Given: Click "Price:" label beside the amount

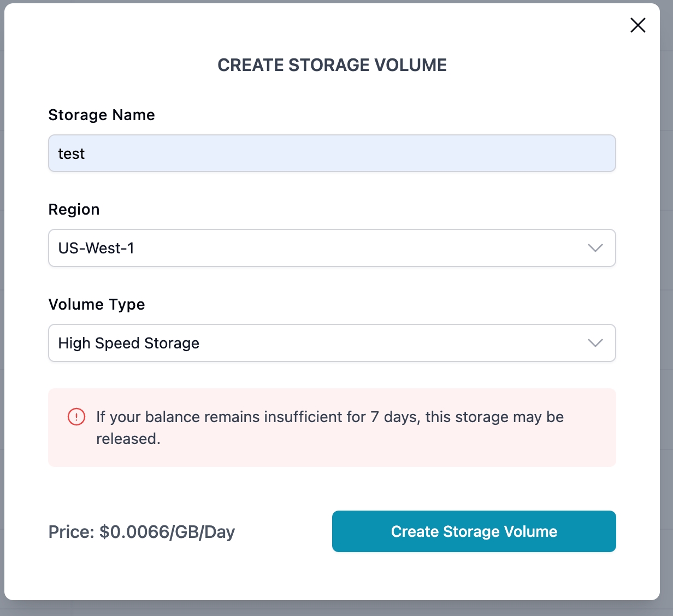Looking at the screenshot, I should point(72,532).
